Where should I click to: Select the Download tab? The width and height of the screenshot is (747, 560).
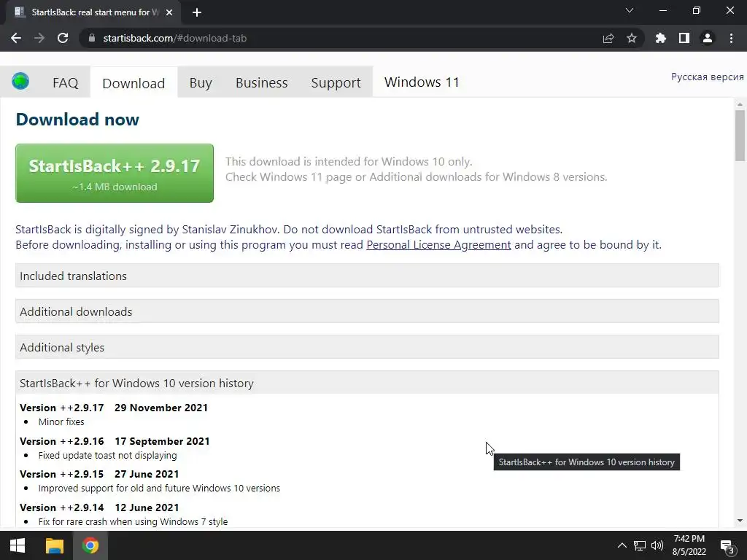134,83
